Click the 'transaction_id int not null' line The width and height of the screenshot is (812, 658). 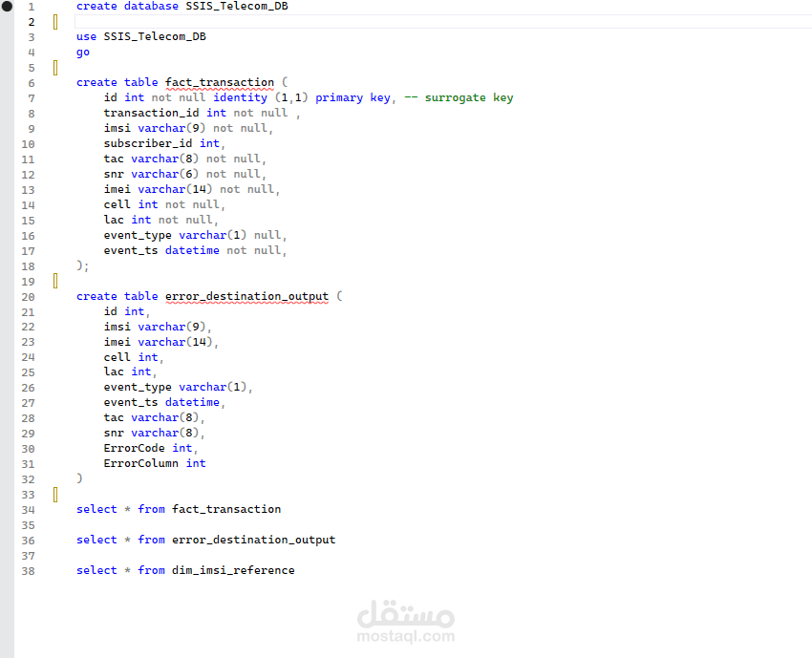(x=196, y=113)
